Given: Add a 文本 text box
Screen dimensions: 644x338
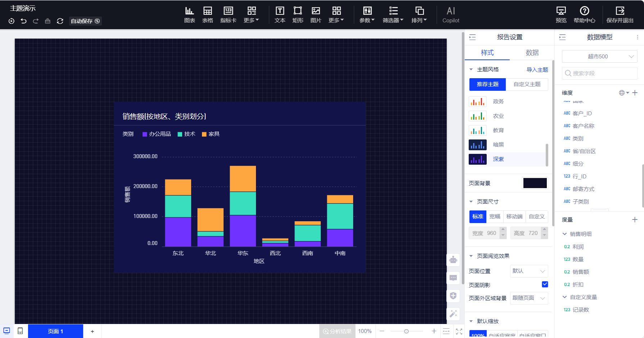Looking at the screenshot, I should click(x=280, y=14).
